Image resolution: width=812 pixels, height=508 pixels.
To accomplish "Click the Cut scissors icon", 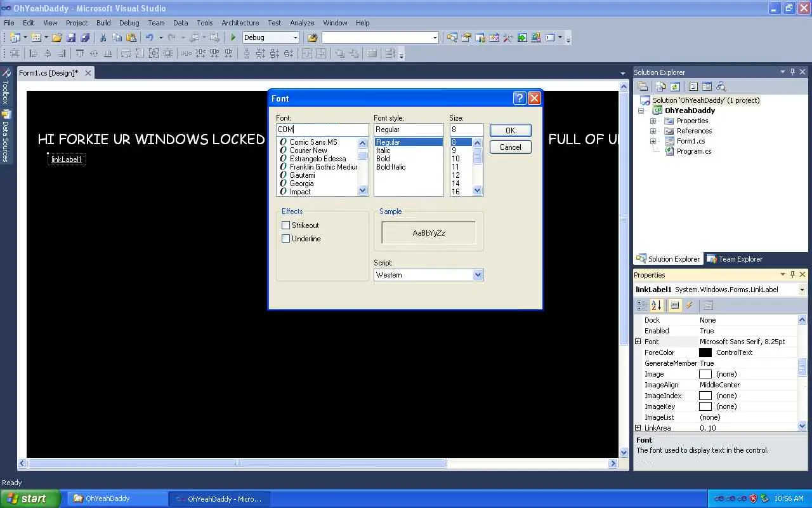I will (x=103, y=38).
